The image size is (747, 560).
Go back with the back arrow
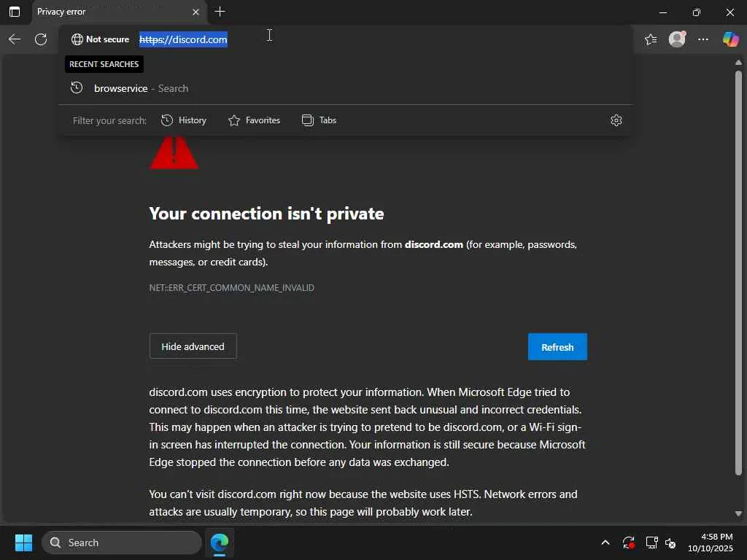point(15,39)
